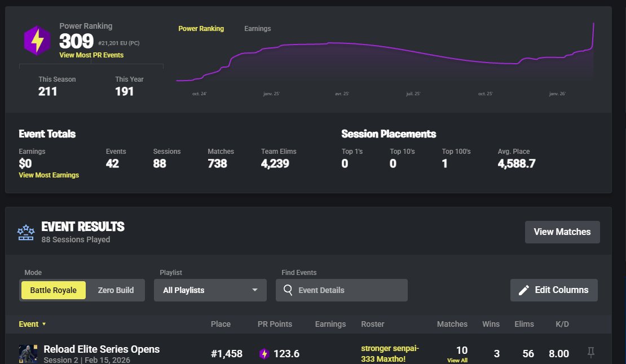Click the Event Results trophy stars icon
This screenshot has height=364, width=626.
pyautogui.click(x=26, y=233)
